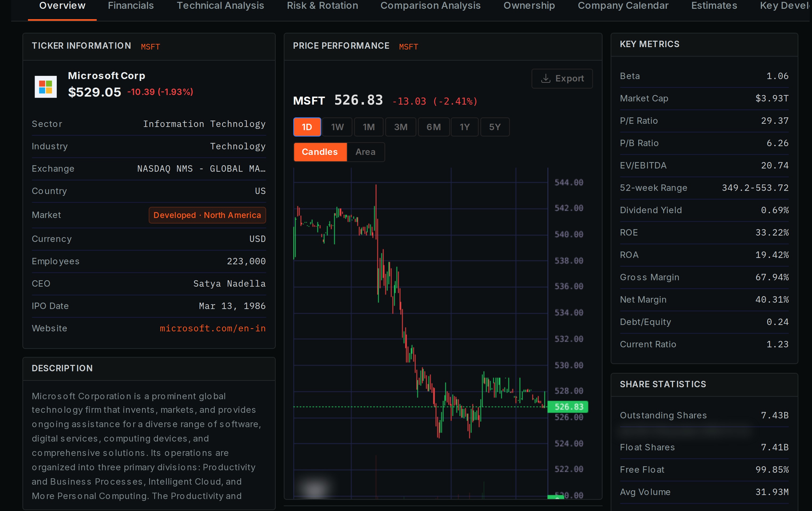
Task: Click the Free Float 99.85% value
Action: tap(772, 469)
